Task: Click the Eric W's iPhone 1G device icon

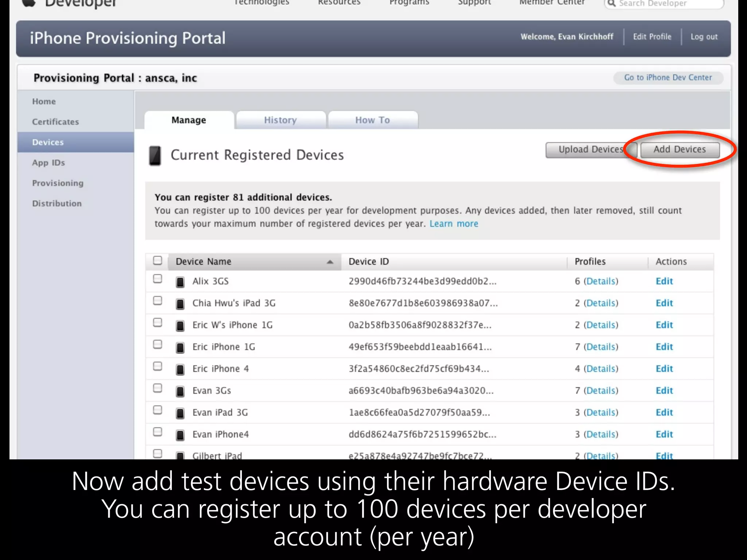Action: click(x=180, y=326)
